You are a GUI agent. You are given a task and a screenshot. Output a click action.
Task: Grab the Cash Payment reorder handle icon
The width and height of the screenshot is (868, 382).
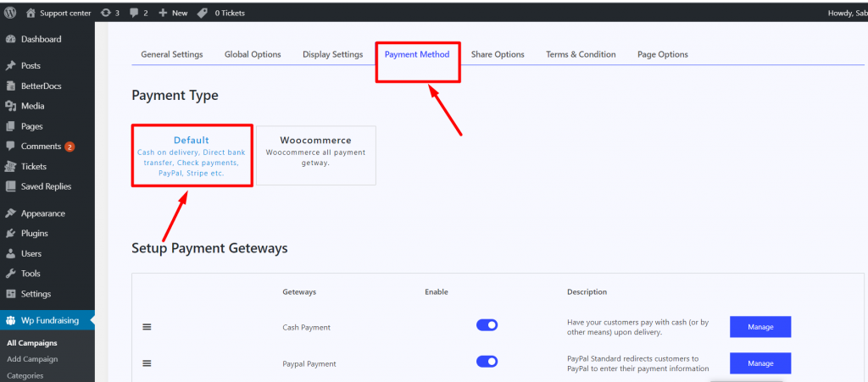pyautogui.click(x=147, y=327)
